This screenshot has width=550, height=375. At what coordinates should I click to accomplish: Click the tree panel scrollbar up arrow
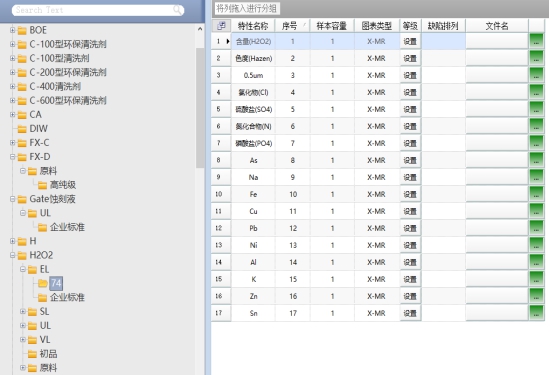tap(200, 29)
